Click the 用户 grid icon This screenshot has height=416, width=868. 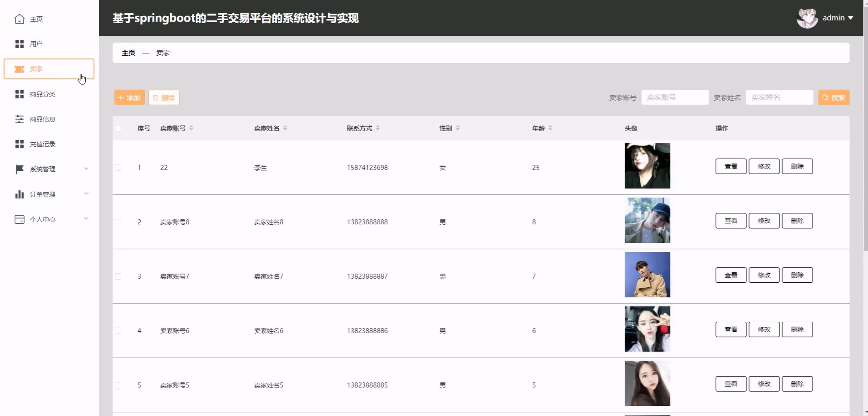[x=19, y=44]
